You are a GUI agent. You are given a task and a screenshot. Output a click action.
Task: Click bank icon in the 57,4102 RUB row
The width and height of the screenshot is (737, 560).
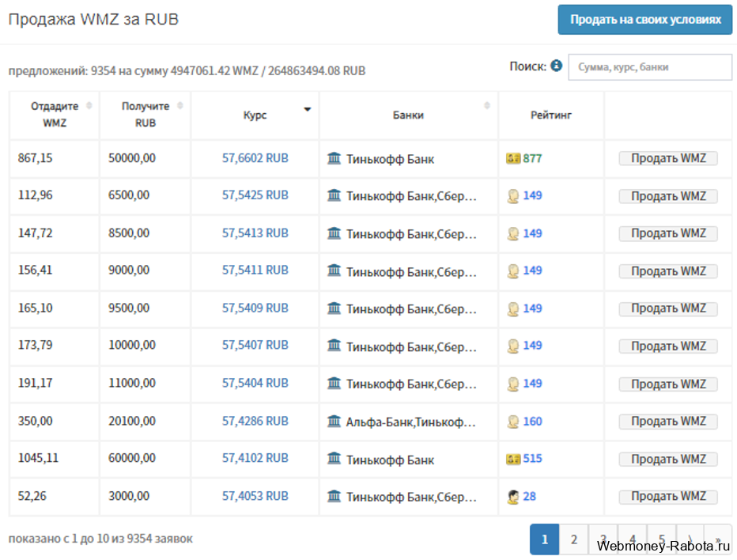[x=334, y=458]
